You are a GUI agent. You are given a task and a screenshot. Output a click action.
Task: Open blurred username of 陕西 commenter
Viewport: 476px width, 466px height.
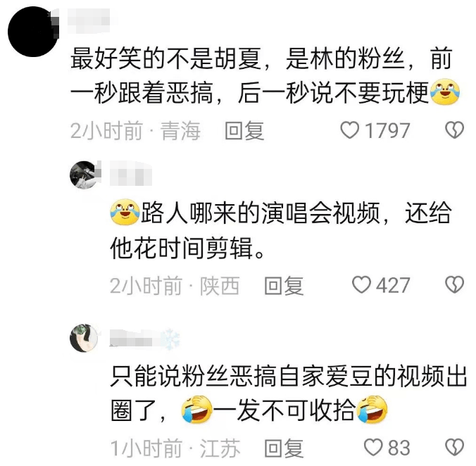(x=130, y=174)
